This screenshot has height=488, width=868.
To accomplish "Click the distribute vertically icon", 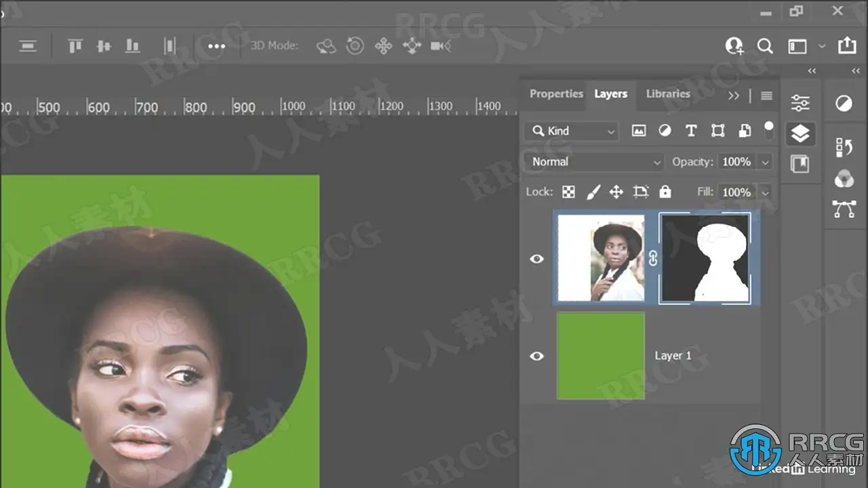I will 170,46.
